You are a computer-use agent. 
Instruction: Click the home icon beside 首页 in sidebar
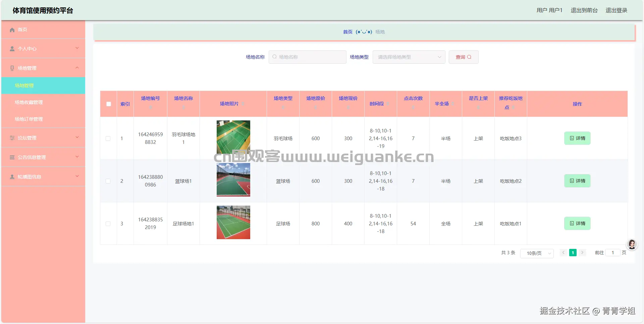(x=12, y=30)
